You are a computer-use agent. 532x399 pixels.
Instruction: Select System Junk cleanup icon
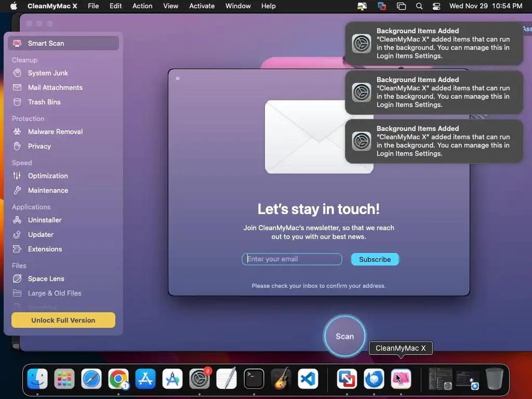[x=17, y=73]
